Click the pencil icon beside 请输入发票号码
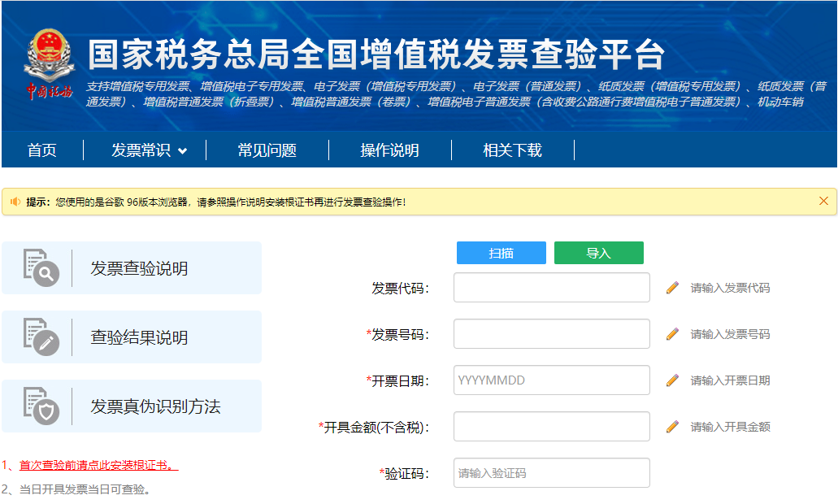 point(672,334)
